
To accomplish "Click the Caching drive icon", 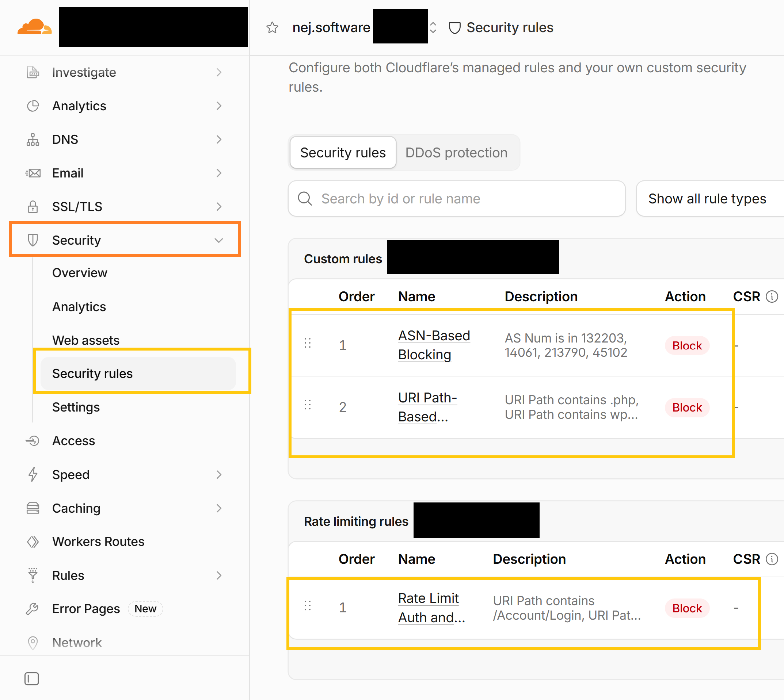I will (33, 508).
